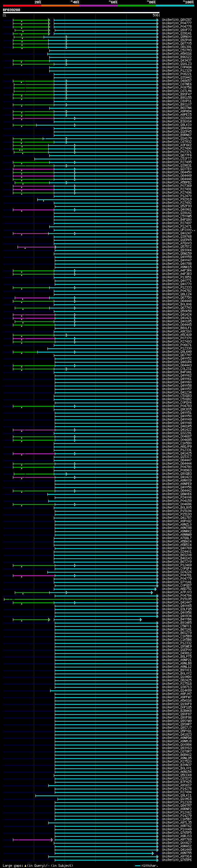This screenshot has height=868, width=197.
Task: Select label UniRef100_A9NT55
Action: pyautogui.click(x=177, y=853)
